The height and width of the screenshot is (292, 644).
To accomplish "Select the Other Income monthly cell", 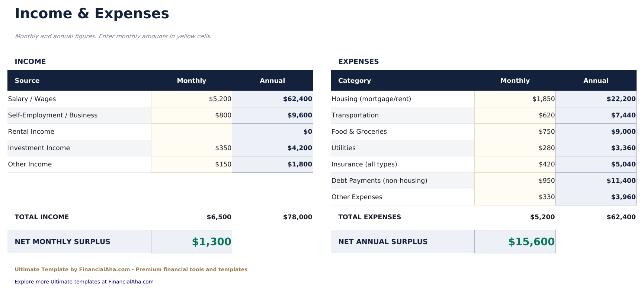I will pos(192,164).
